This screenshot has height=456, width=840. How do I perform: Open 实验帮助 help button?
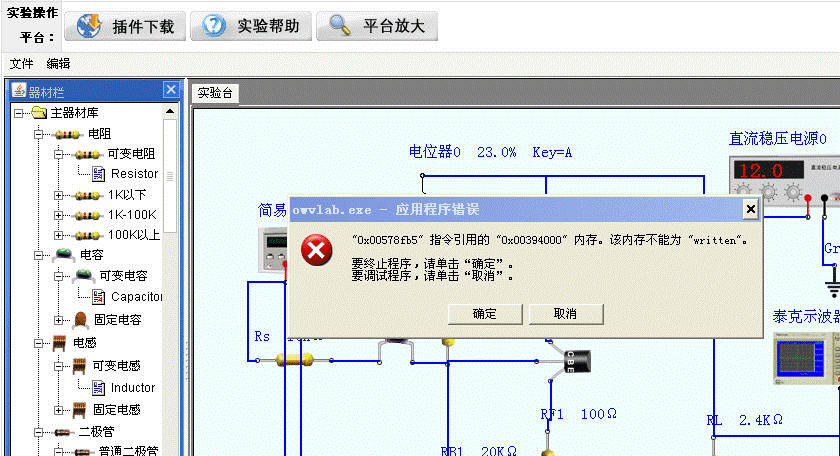(x=251, y=26)
